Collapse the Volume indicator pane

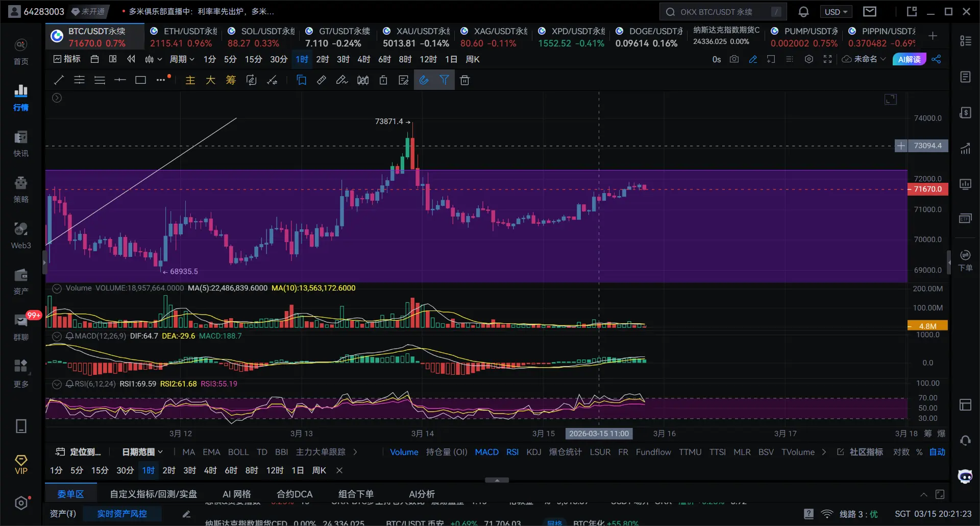[x=57, y=289]
